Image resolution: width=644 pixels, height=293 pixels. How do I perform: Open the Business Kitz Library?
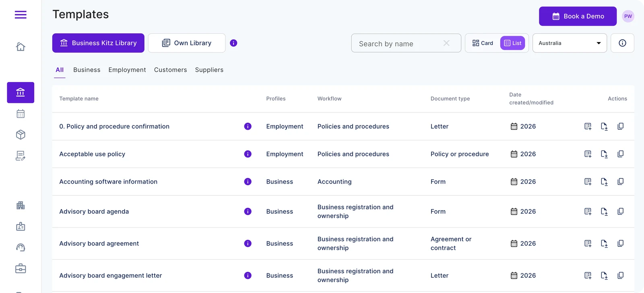coord(98,43)
